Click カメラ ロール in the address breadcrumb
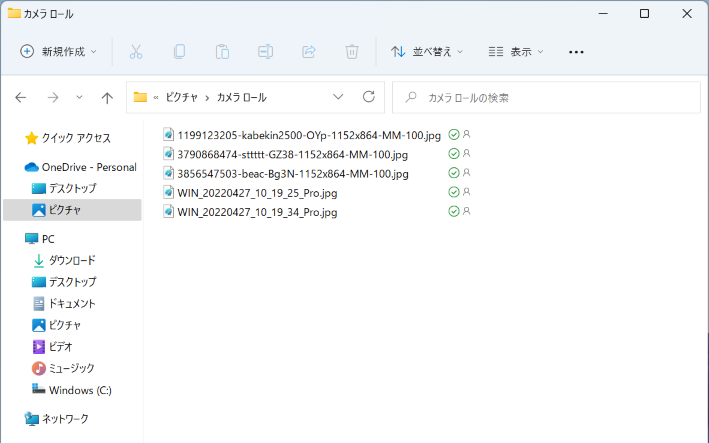The image size is (709, 443). 241,97
